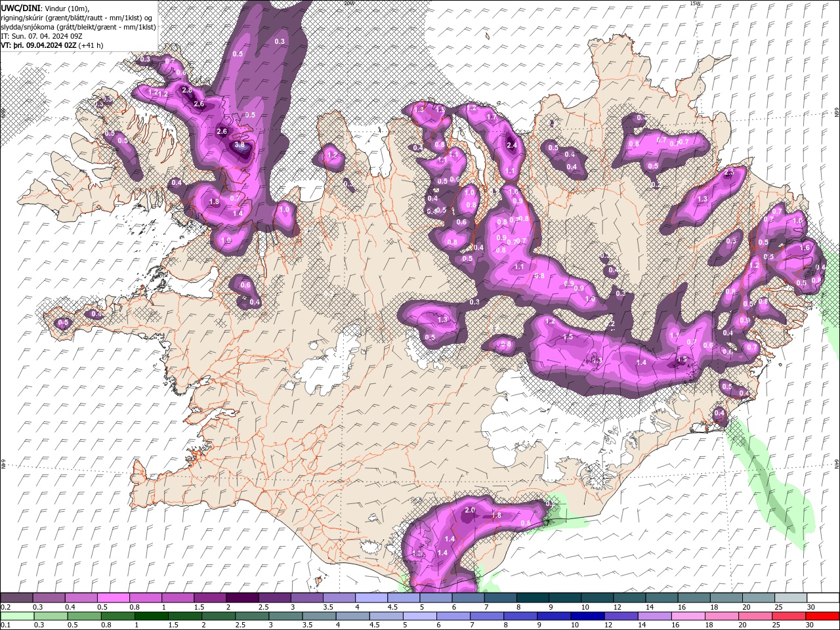Click the light pink 16 swatch in lower legend

[x=688, y=616]
